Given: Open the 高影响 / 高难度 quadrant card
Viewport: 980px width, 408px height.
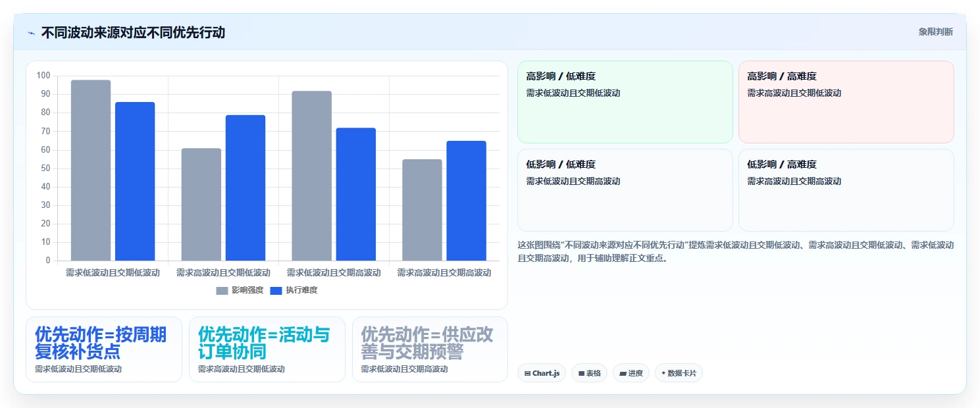Looking at the screenshot, I should pyautogui.click(x=846, y=102).
